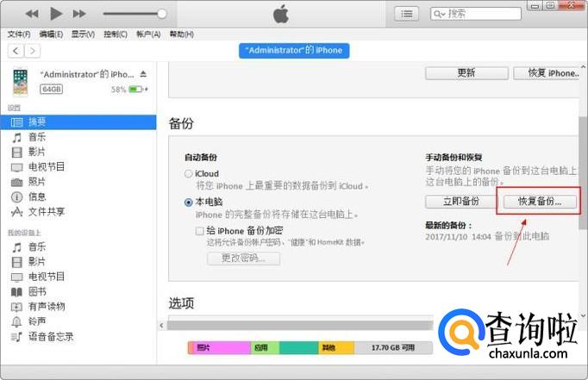
Task: Click the 17.70 GB 可用 free space
Action: pos(393,348)
